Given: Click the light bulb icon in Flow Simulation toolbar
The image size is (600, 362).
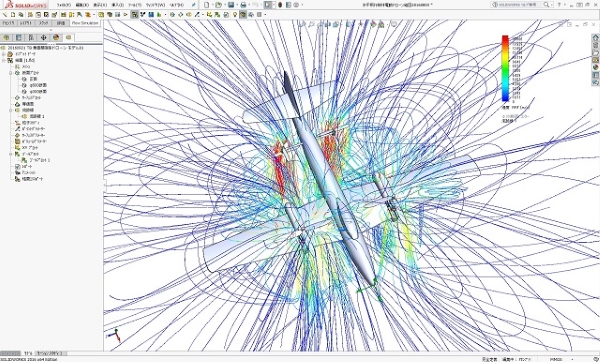Looking at the screenshot, I should point(235,15).
